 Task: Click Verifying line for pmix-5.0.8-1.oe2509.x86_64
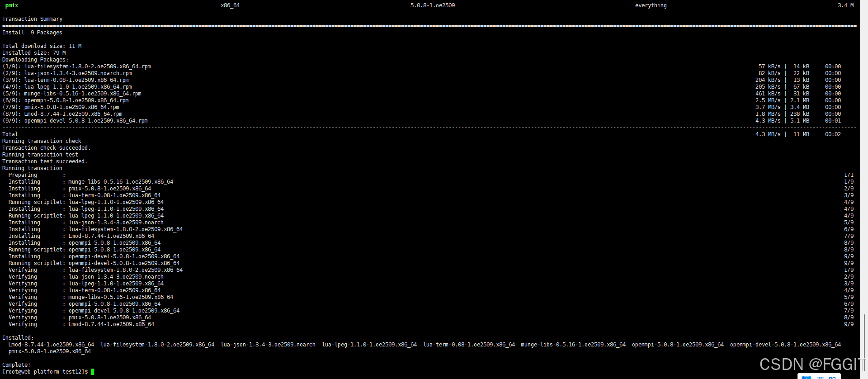point(80,317)
